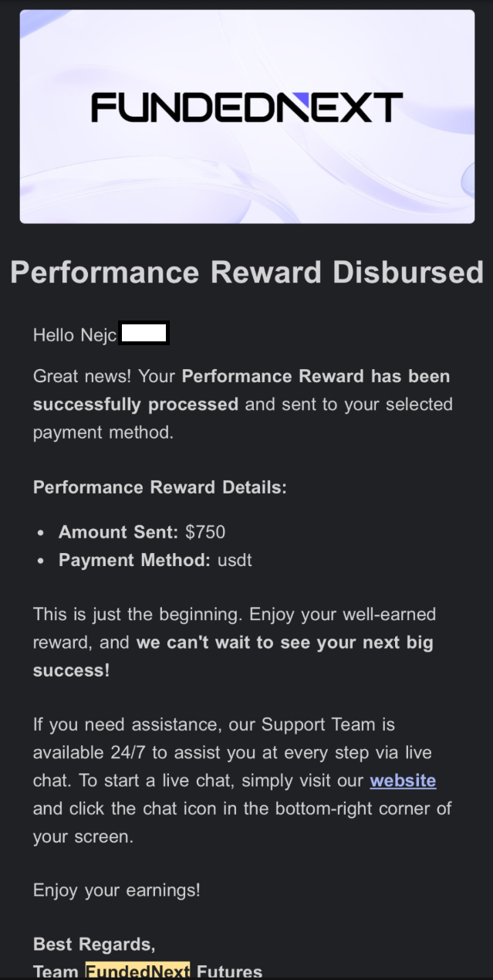This screenshot has height=980, width=493.
Task: Click the FundedNext logo in the banner
Action: click(247, 108)
